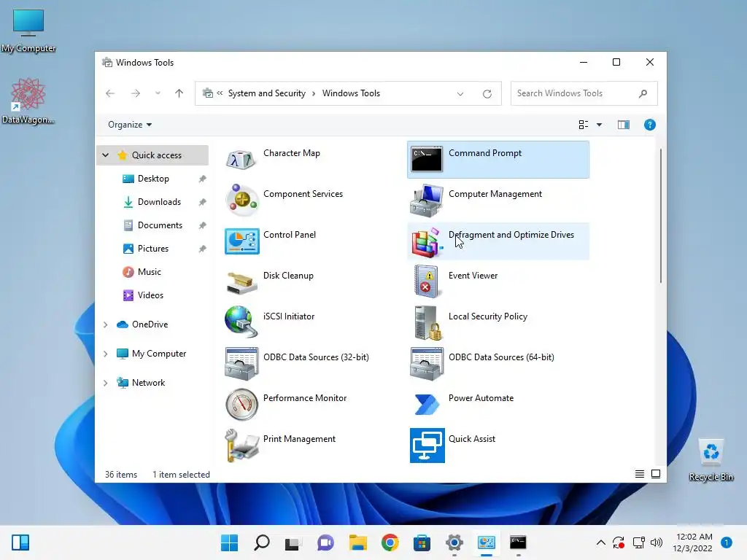Image resolution: width=747 pixels, height=560 pixels.
Task: Open the address bar history dropdown
Action: (460, 94)
